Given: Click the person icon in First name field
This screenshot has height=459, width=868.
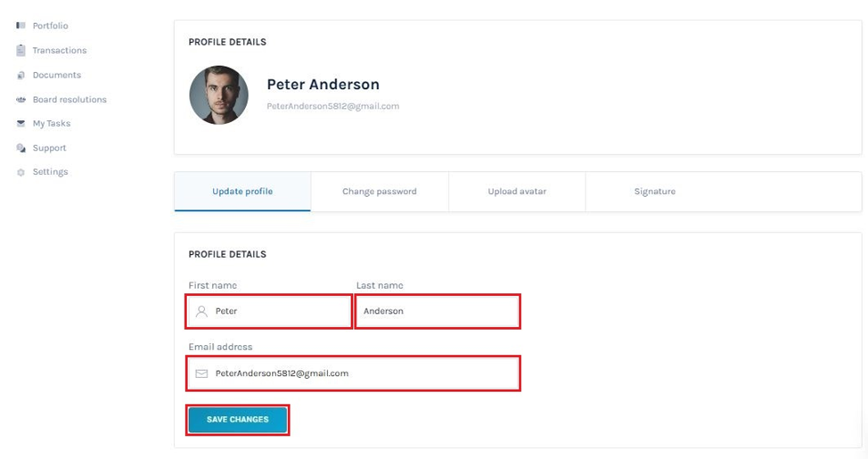Looking at the screenshot, I should (x=201, y=311).
